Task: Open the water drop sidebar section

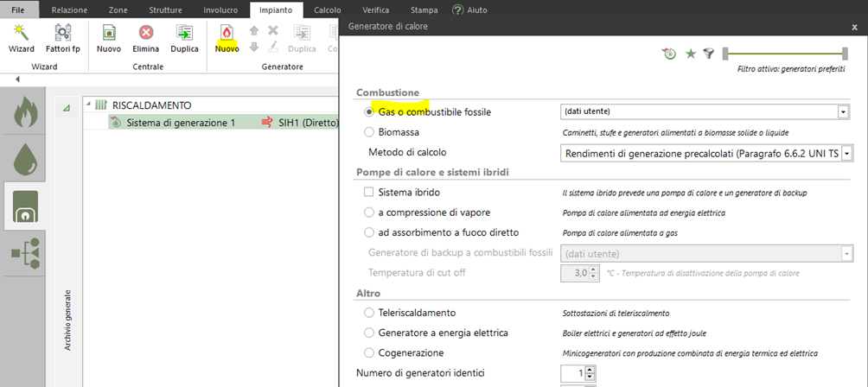Action: [26, 162]
